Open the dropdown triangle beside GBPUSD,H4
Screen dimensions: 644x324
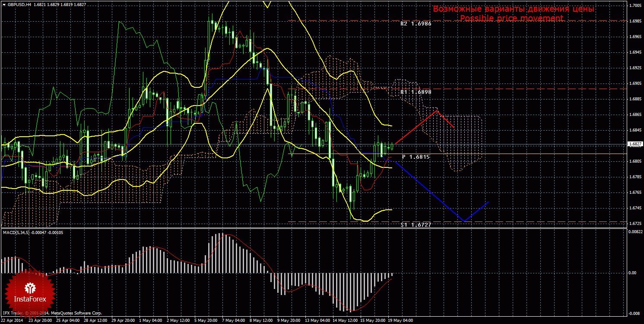click(x=4, y=4)
